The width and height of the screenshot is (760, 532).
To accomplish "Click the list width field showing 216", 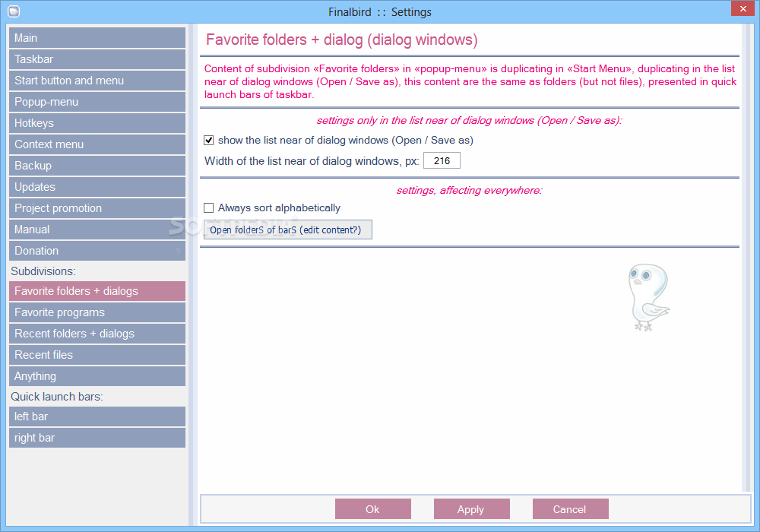I will point(442,161).
